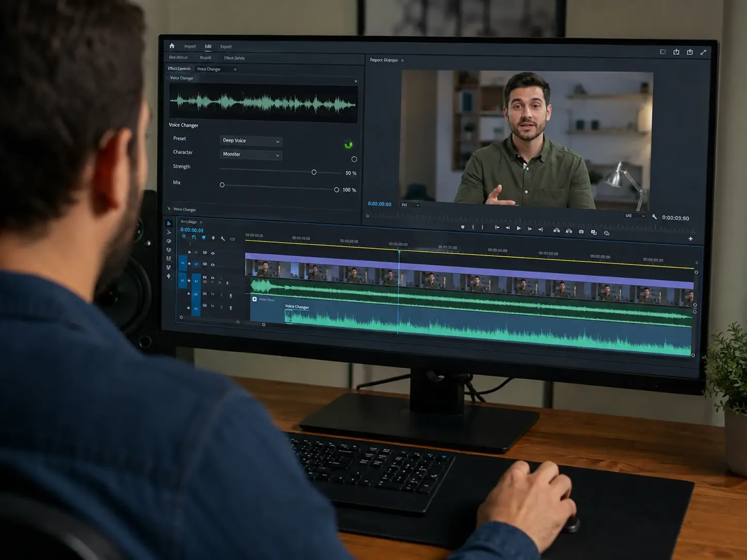Click the Strength slider handle
The image size is (747, 560).
[314, 172]
